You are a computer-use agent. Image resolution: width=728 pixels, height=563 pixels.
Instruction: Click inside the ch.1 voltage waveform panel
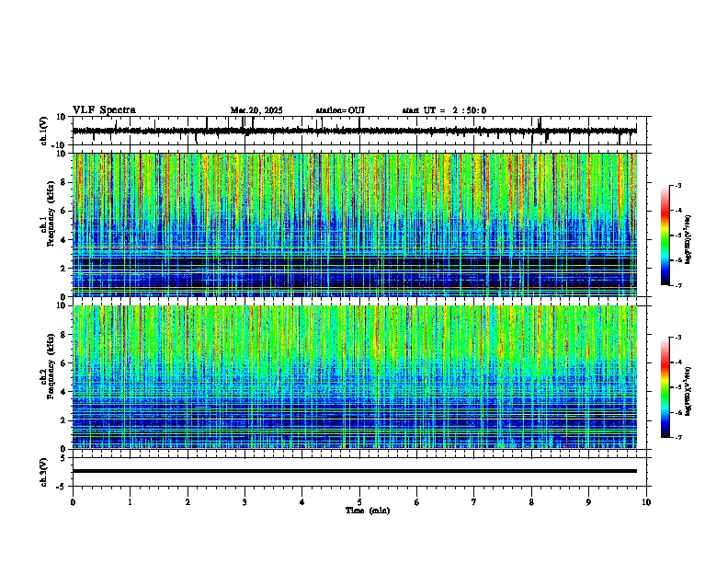[x=361, y=131]
